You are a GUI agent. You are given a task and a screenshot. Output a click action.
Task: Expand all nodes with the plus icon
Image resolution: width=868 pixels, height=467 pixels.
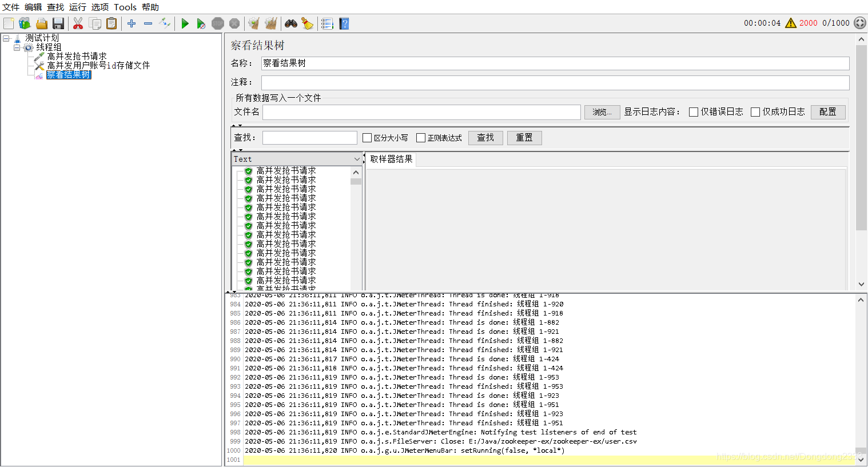(132, 23)
